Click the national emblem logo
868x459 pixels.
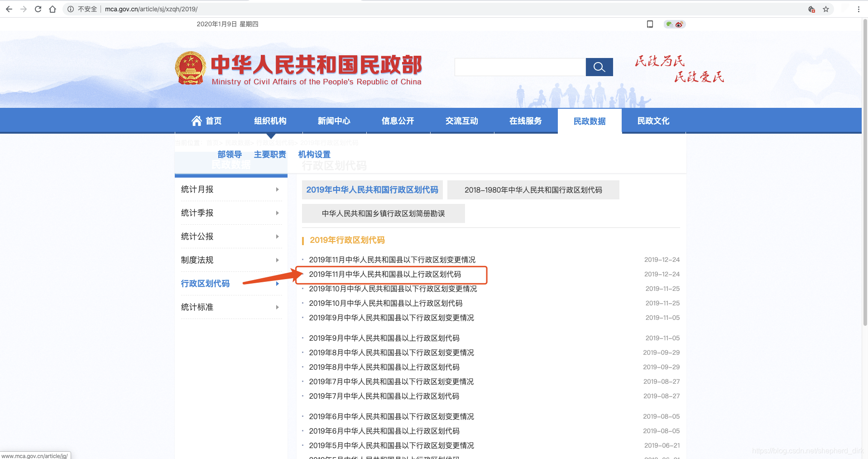pos(190,67)
